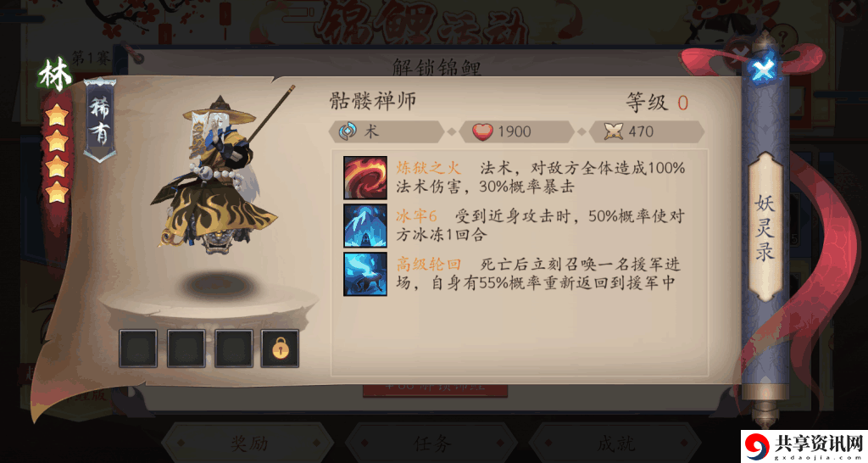Select the third empty equipment slot
The height and width of the screenshot is (463, 868).
[234, 349]
